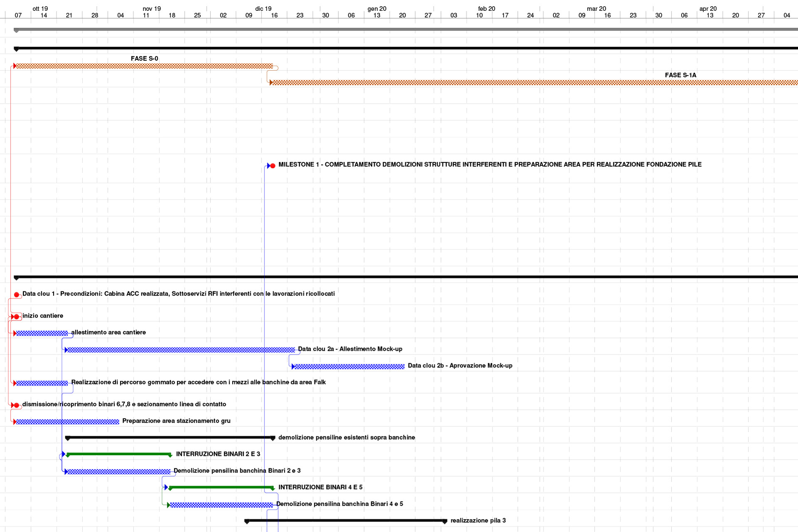Viewport: 798px width, 532px height.
Task: Click the 'FASE S-0' label
Action: tap(144, 59)
